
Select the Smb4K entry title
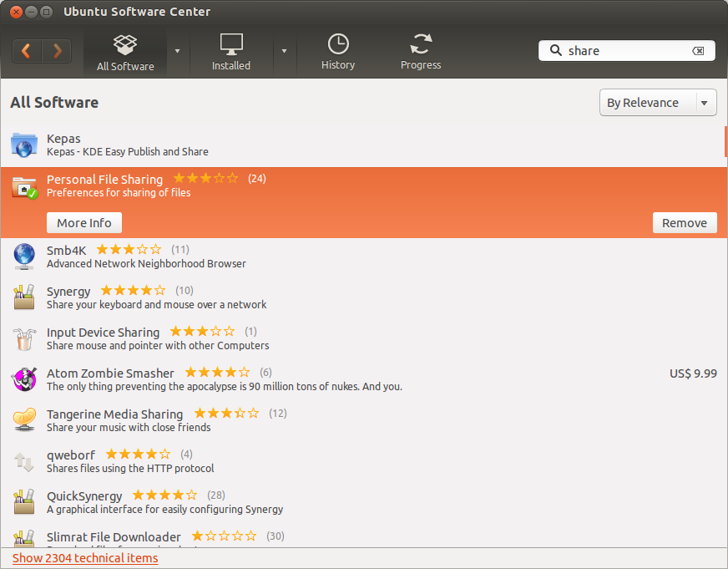[67, 251]
